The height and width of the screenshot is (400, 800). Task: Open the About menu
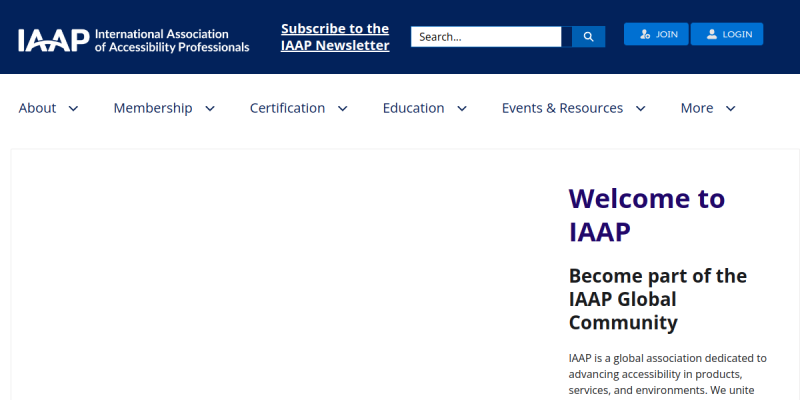coord(38,108)
